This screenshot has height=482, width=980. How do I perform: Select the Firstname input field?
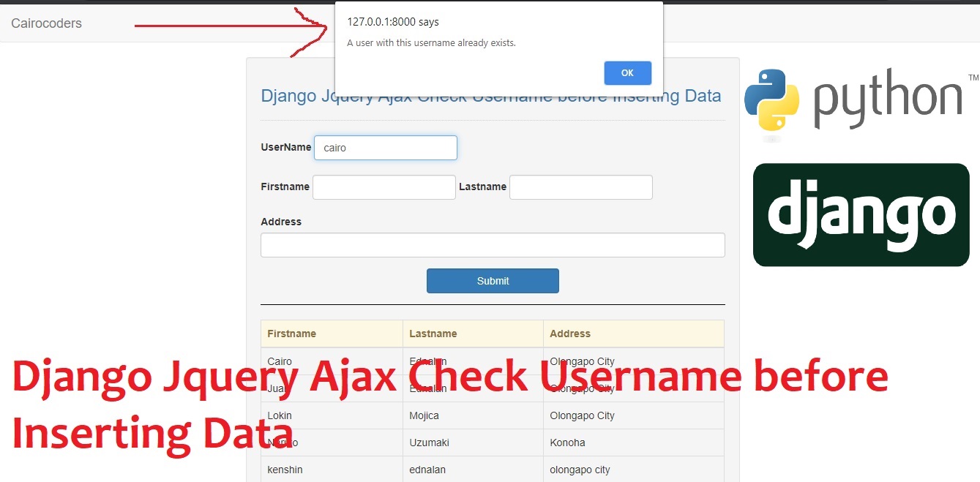[x=384, y=187]
